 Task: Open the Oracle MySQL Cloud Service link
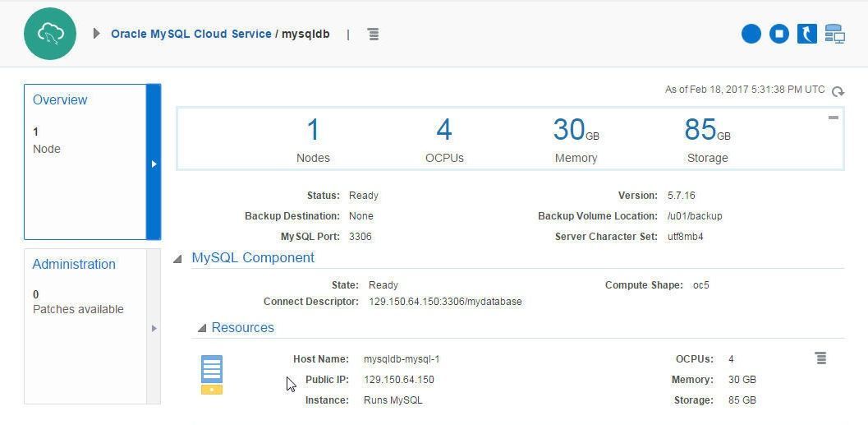click(191, 34)
